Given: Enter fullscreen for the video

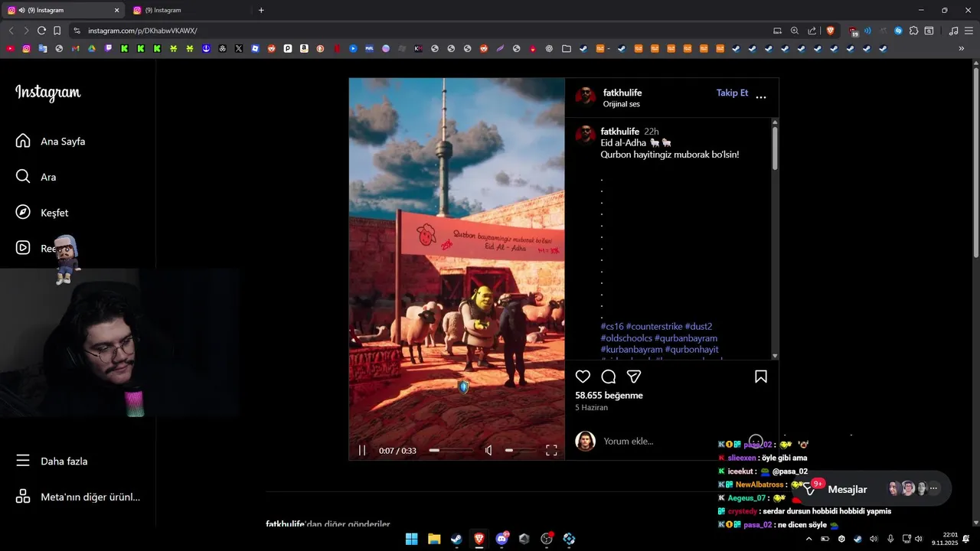Looking at the screenshot, I should coord(551,451).
